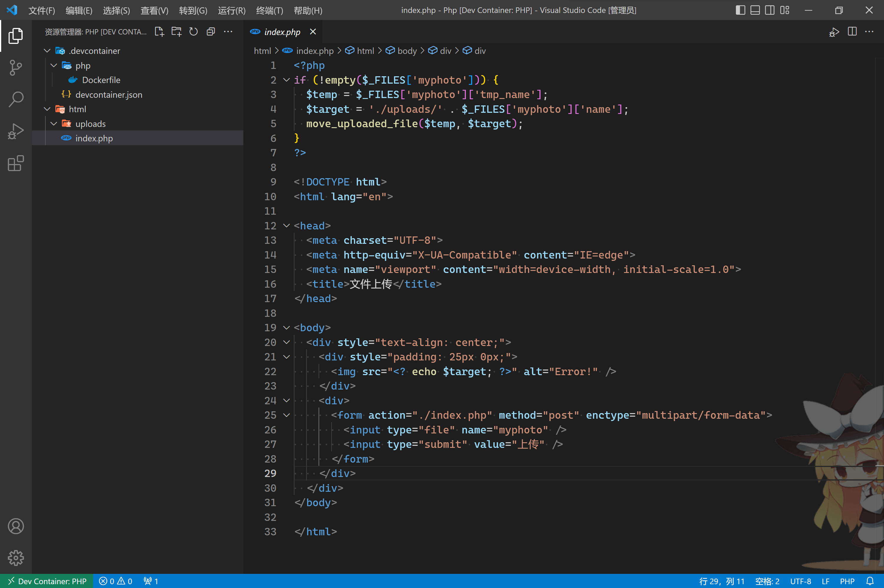Open the 终端(T) menu
Screen dimensions: 884x588
(x=269, y=10)
